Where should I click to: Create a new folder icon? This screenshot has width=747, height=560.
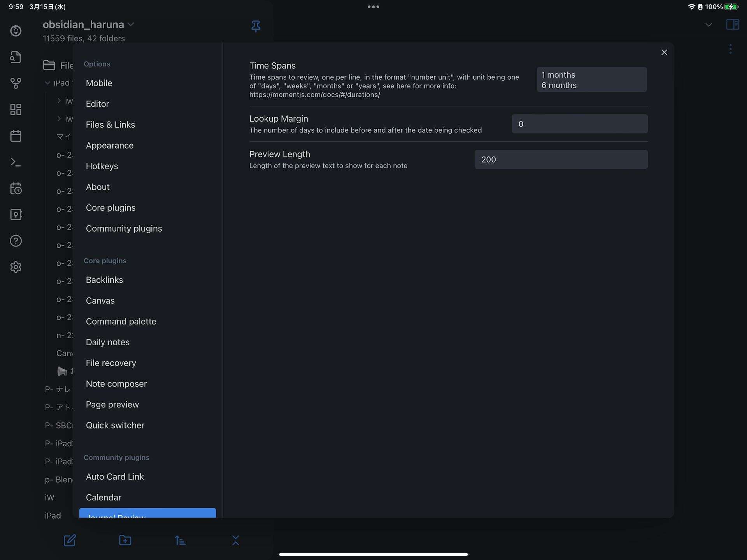[125, 540]
